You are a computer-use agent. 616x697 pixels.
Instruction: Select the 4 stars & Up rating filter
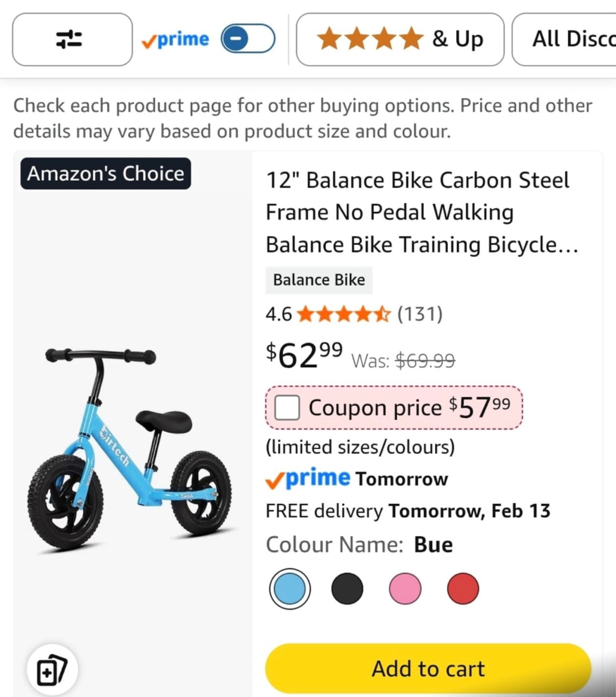pos(400,39)
